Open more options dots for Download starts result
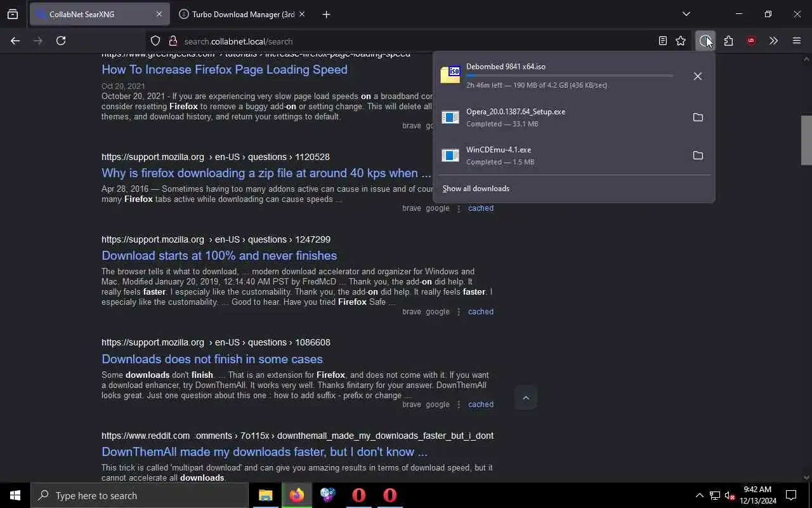 point(459,312)
